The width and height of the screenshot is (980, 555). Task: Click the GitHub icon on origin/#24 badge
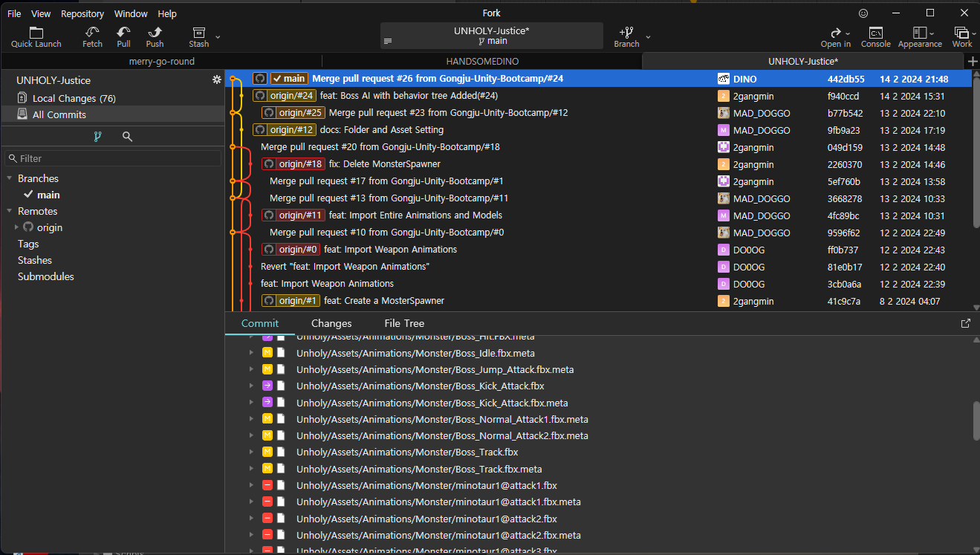259,95
